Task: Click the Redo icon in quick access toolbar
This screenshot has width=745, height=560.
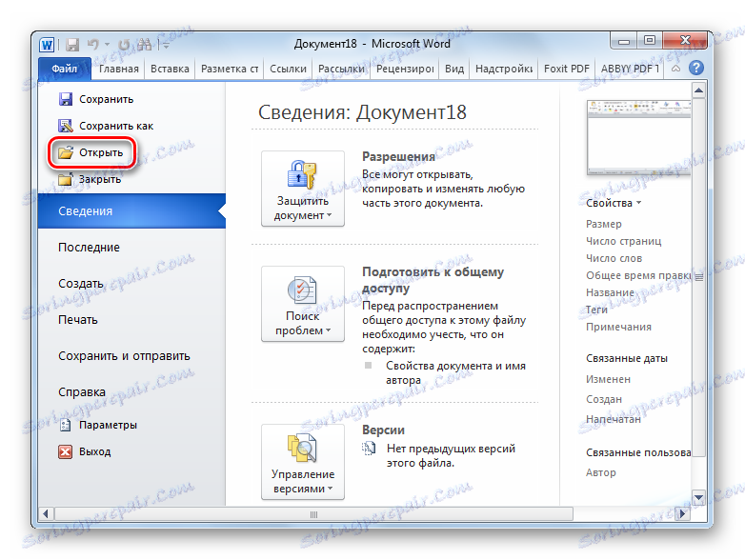Action: point(124,45)
